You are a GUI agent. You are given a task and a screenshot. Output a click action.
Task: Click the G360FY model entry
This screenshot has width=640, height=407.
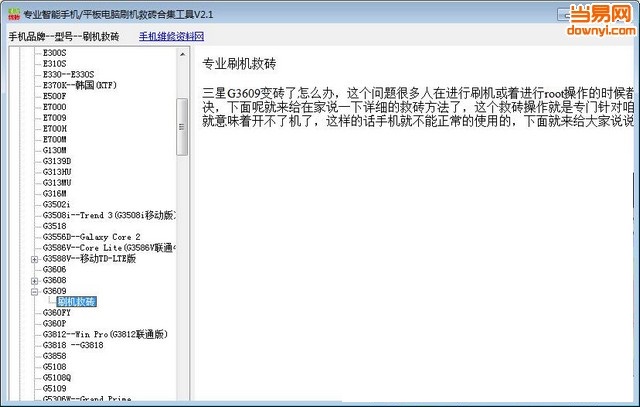[x=57, y=313]
